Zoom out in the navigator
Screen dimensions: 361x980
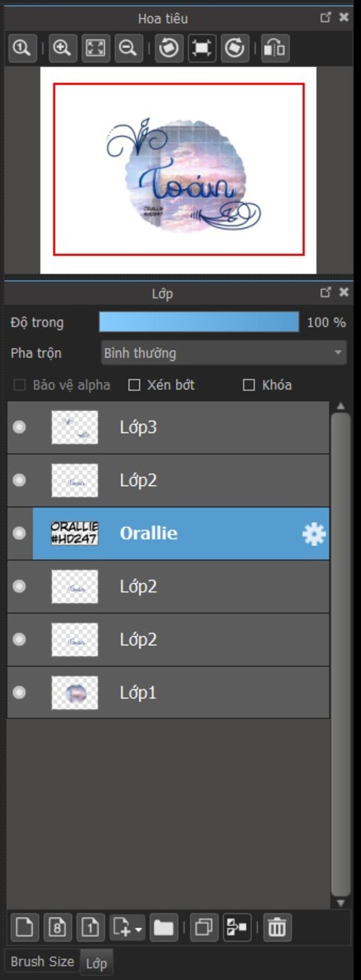point(129,48)
